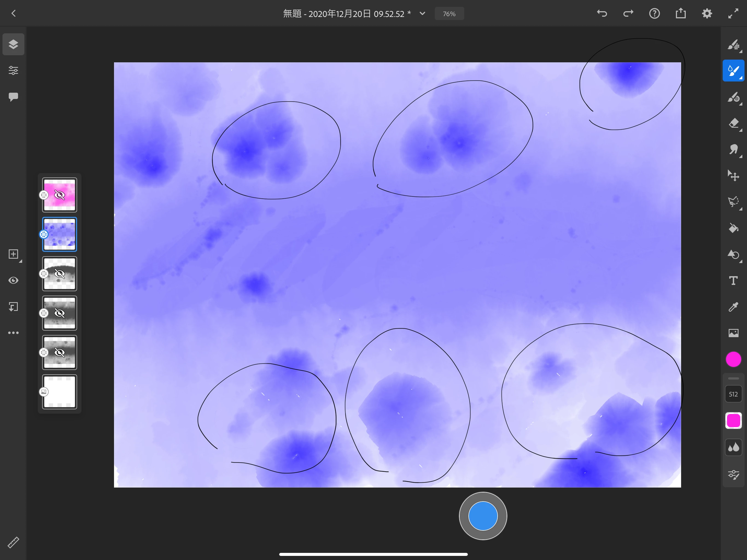Image resolution: width=747 pixels, height=560 pixels.
Task: Unhide the bottom grayscale hidden layer
Action: tap(59, 352)
